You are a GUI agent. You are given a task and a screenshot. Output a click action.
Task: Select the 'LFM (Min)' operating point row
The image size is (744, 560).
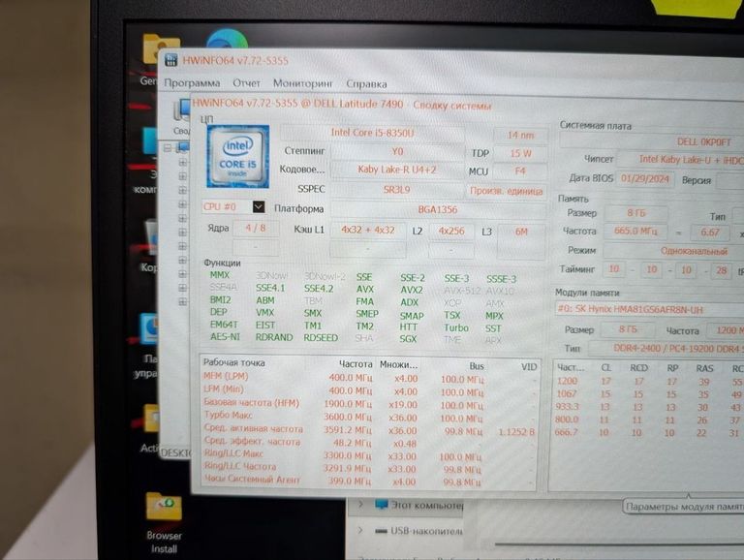click(x=369, y=390)
